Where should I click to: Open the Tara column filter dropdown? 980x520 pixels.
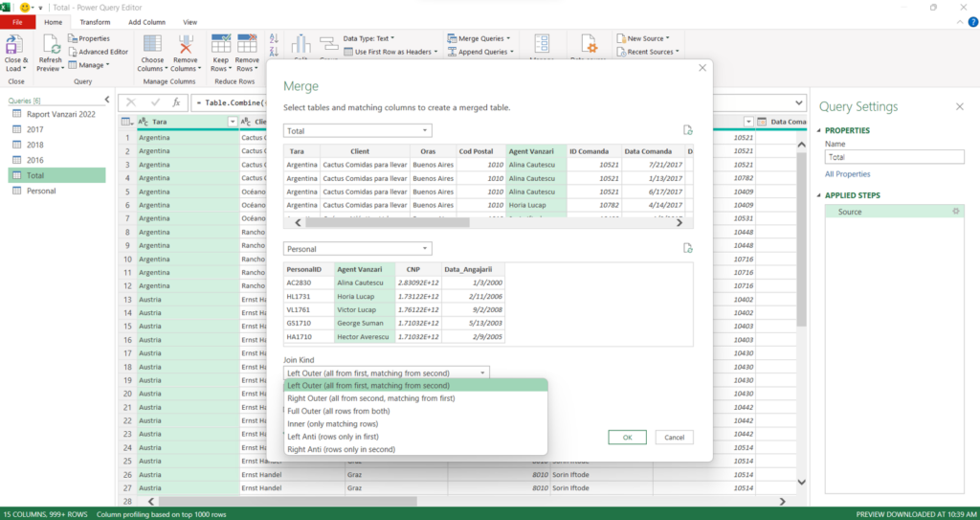coord(233,122)
